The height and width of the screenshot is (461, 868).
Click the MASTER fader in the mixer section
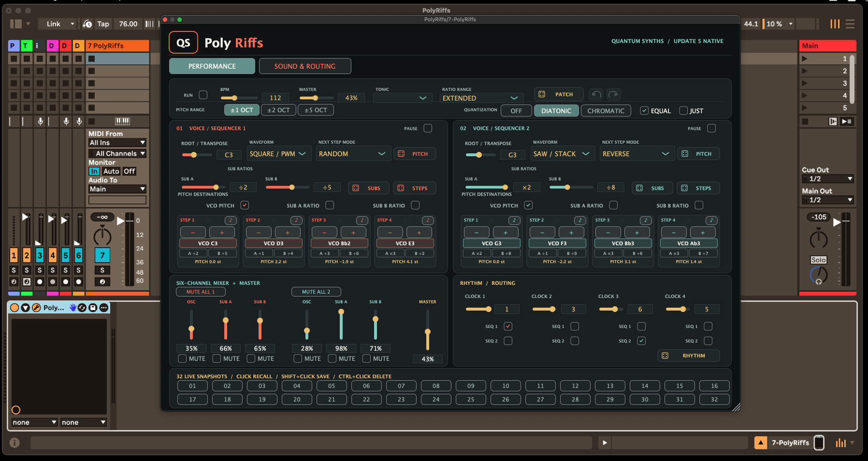coord(428,332)
